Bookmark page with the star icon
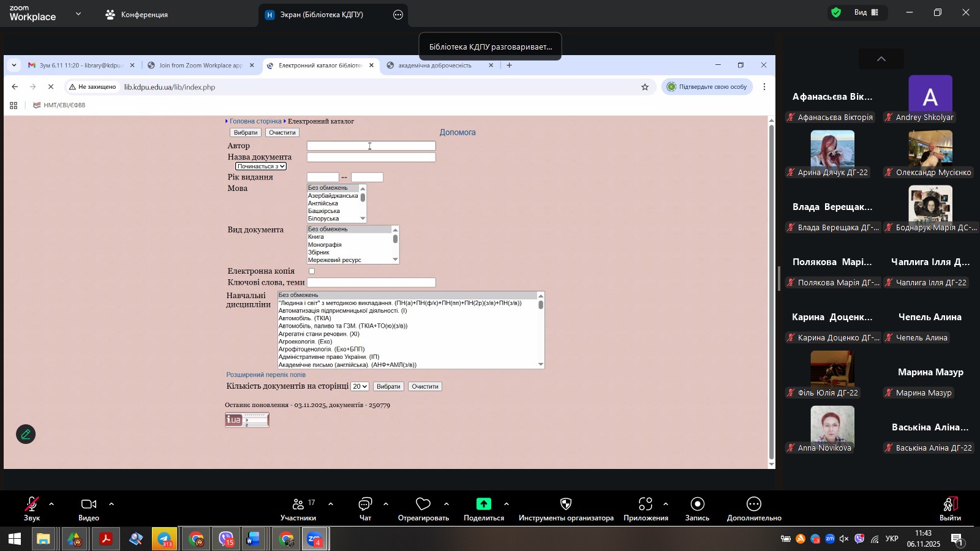The image size is (980, 551). tap(645, 87)
